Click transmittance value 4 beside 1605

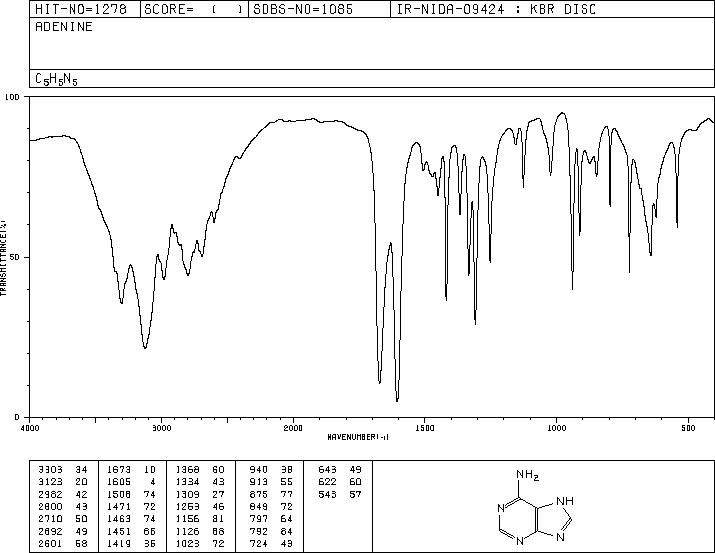tap(153, 482)
